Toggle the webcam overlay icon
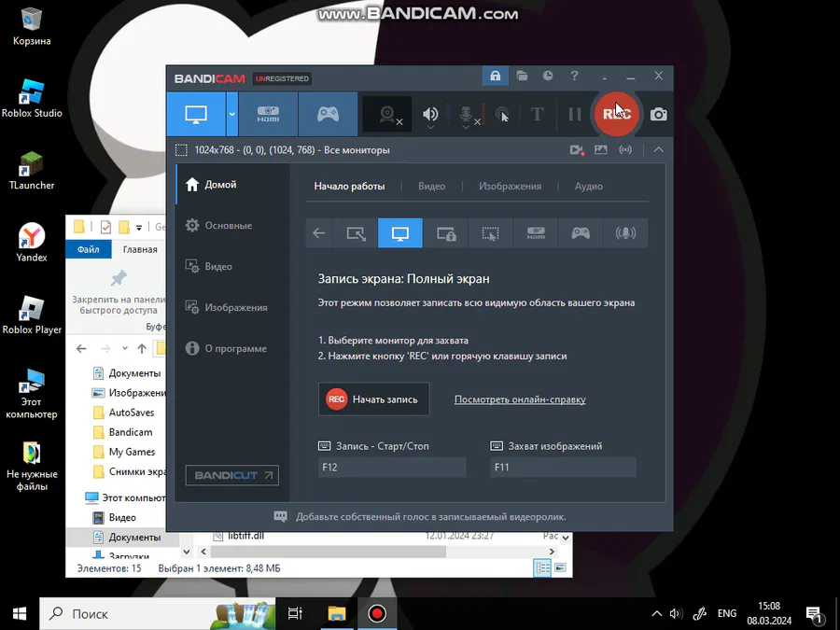Image resolution: width=840 pixels, height=630 pixels. coord(387,114)
